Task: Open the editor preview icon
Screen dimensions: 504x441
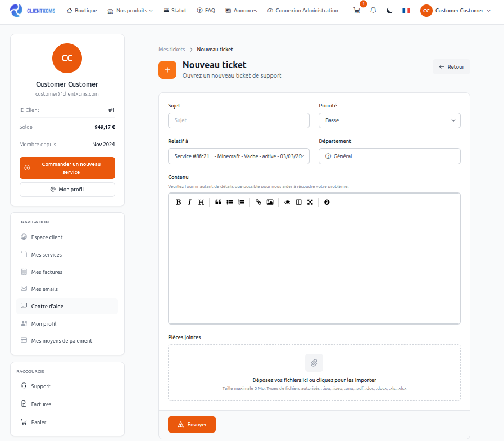Action: pos(287,202)
